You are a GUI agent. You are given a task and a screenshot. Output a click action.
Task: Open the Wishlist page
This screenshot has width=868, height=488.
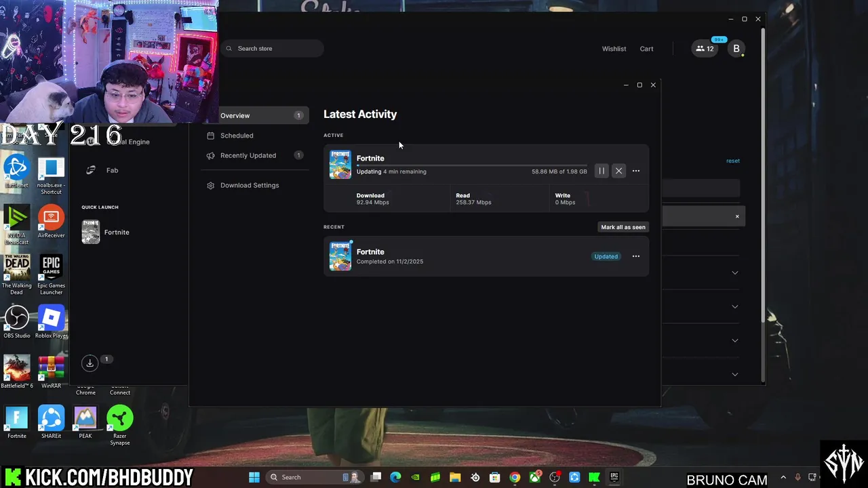tap(614, 49)
